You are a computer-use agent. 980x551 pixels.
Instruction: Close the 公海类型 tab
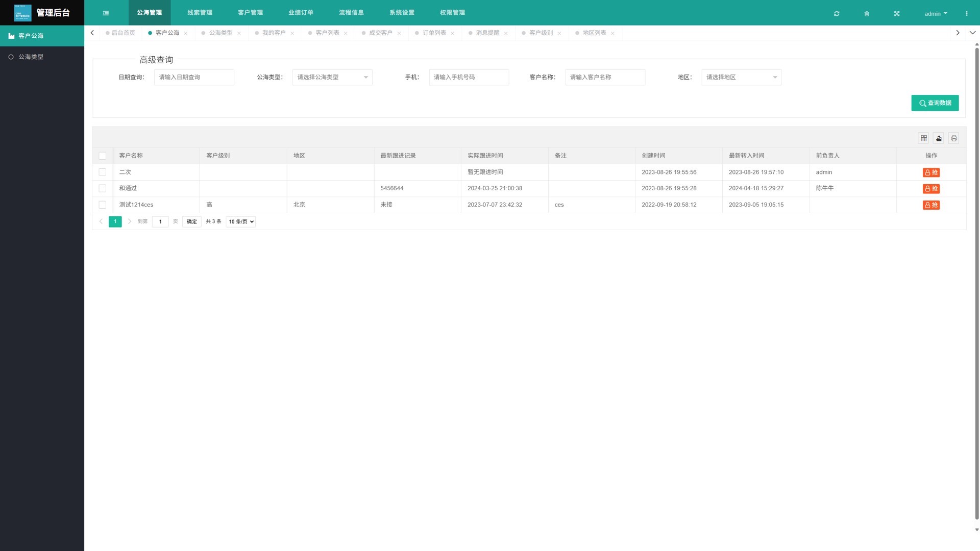tap(239, 33)
